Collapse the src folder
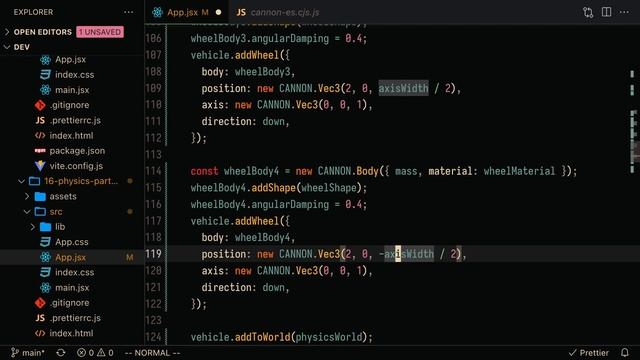This screenshot has height=360, width=640. 56,211
